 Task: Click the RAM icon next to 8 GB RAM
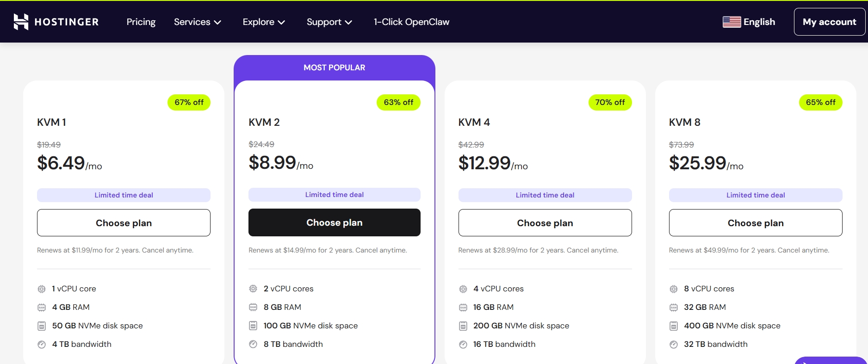253,307
